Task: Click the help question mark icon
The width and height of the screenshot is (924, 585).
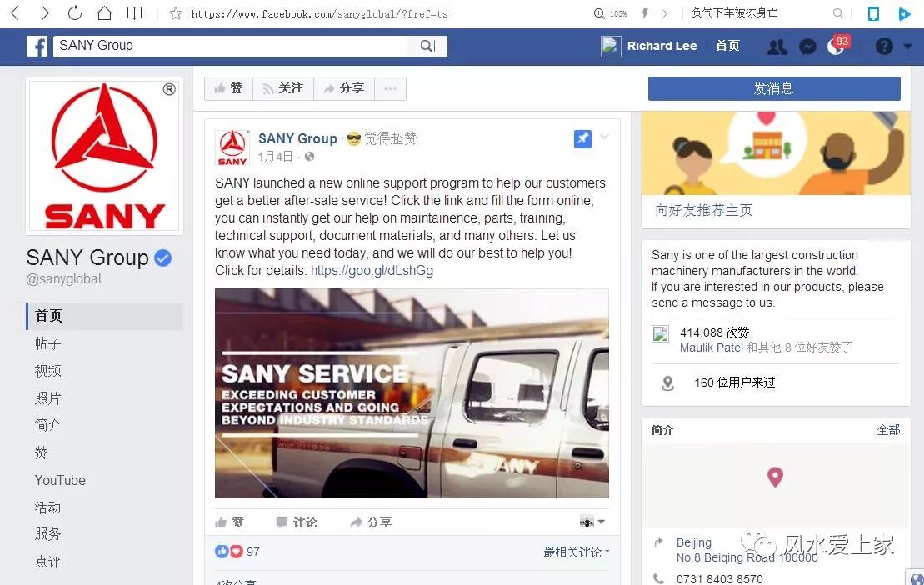Action: click(884, 47)
